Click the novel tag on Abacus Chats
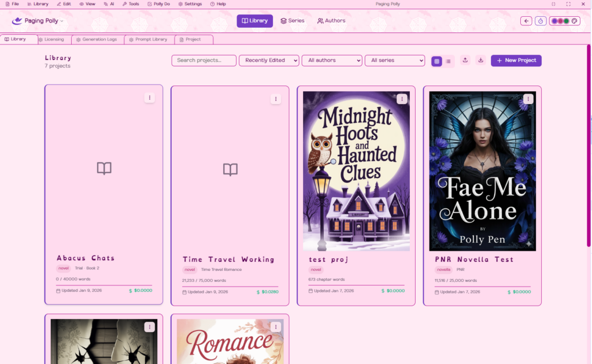This screenshot has width=592, height=364. [64, 268]
